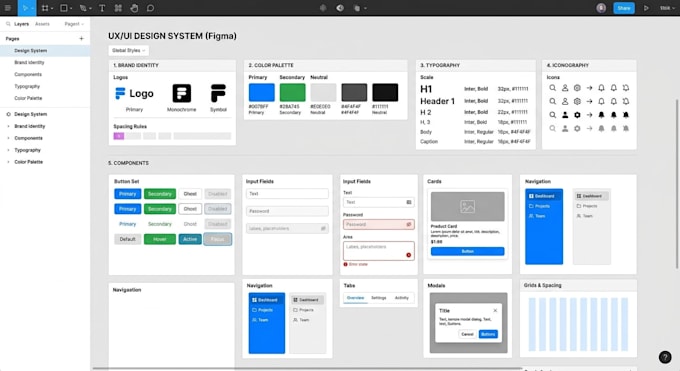Click Cancel in the Title modal

(467, 334)
